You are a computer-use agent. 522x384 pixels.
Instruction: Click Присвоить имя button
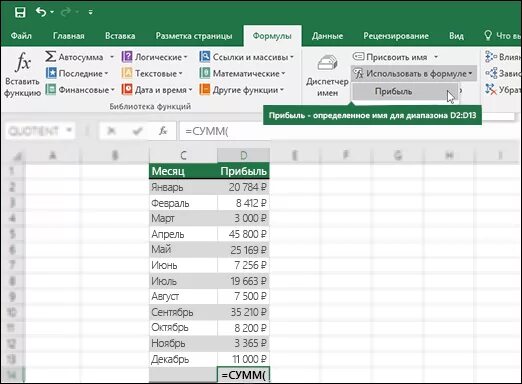pyautogui.click(x=390, y=57)
